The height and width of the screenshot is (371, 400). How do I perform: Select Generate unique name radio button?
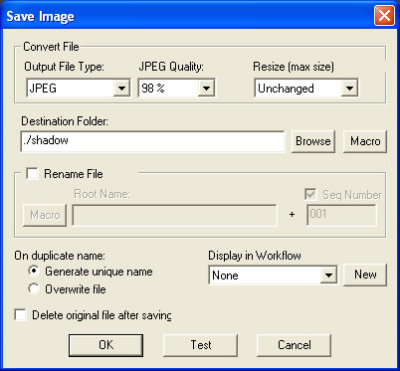pyautogui.click(x=33, y=271)
